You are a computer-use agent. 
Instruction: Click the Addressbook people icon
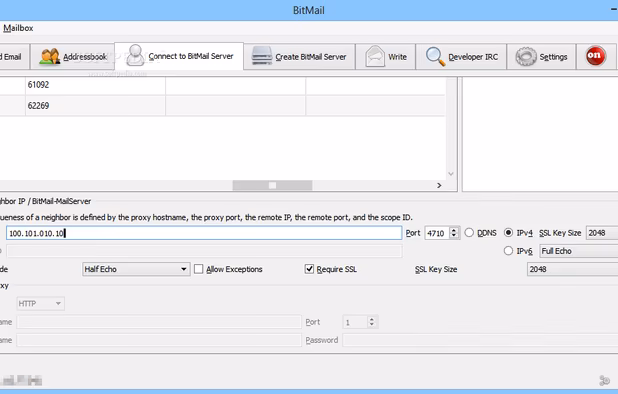49,57
